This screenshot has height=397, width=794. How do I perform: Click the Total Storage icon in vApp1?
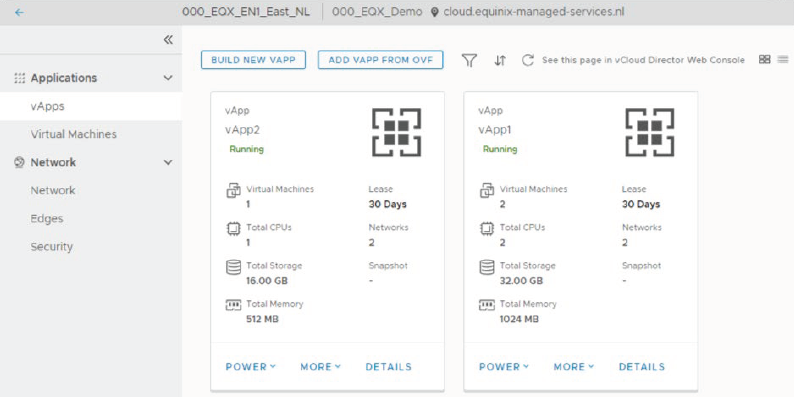(x=487, y=267)
